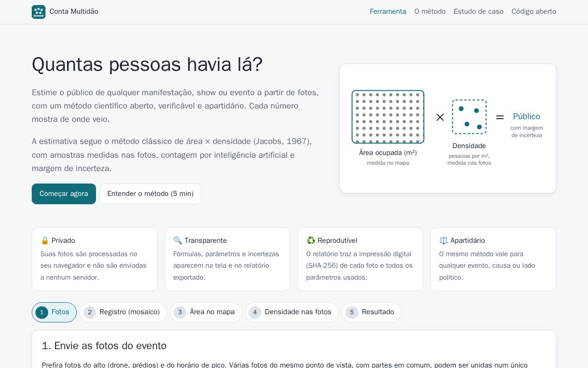Click the dashed density square illustration
Screen dimensions: 588x368
(469, 117)
